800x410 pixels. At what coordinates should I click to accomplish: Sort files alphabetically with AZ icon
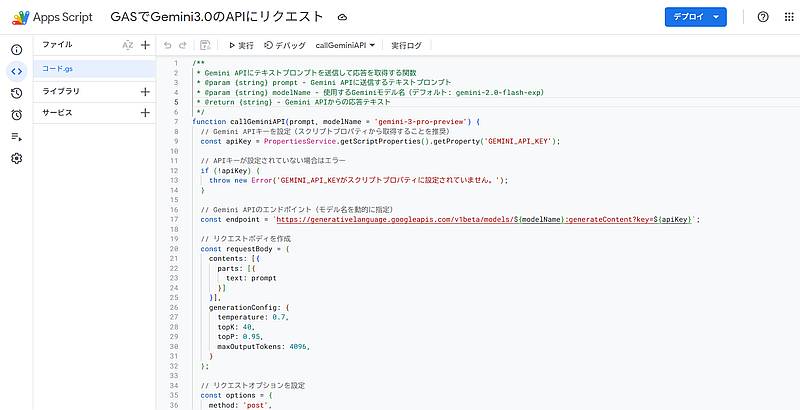coord(128,45)
